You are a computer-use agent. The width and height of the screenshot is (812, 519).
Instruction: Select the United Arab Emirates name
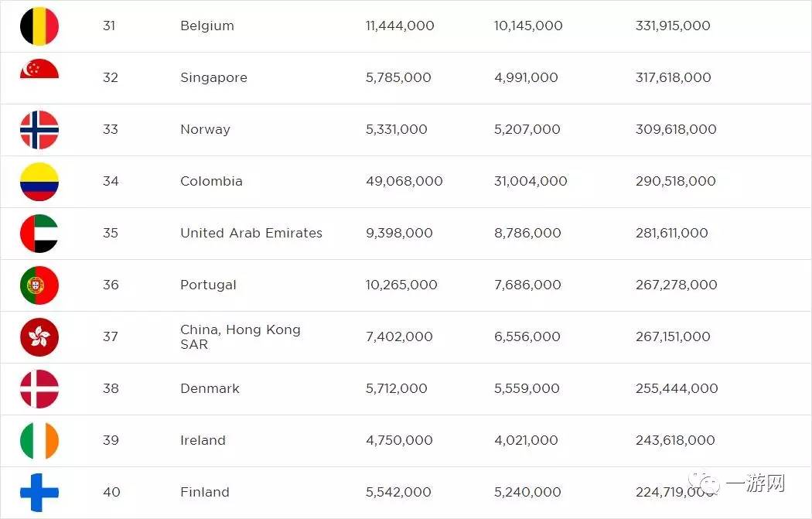point(251,234)
